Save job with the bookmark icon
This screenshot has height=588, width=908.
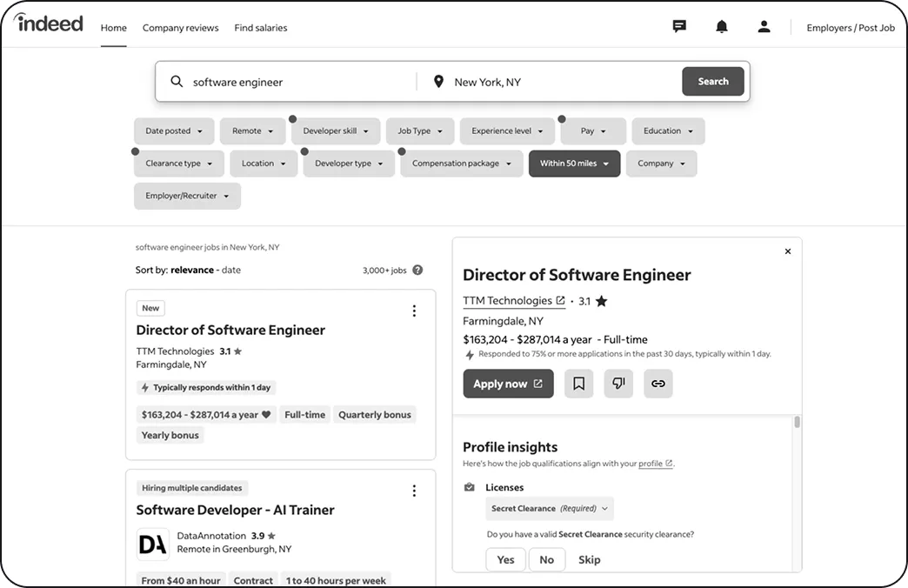coord(578,384)
